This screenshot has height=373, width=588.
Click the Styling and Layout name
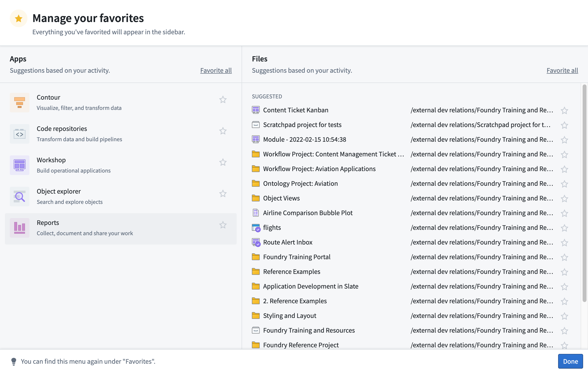point(290,316)
